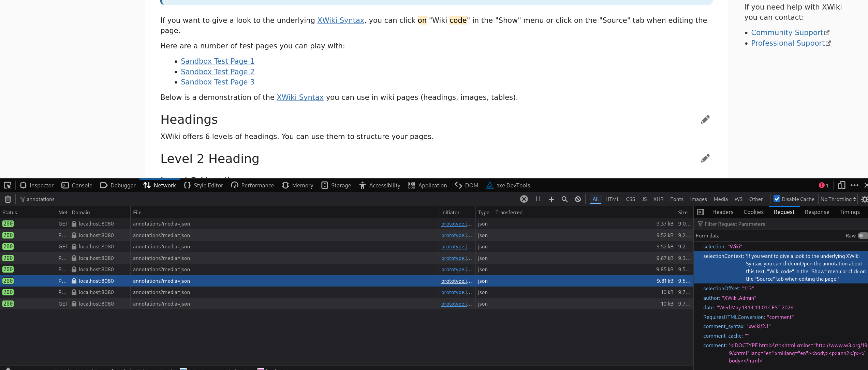The width and height of the screenshot is (868, 370).
Task: Show the Response tab of the request
Action: 817,212
